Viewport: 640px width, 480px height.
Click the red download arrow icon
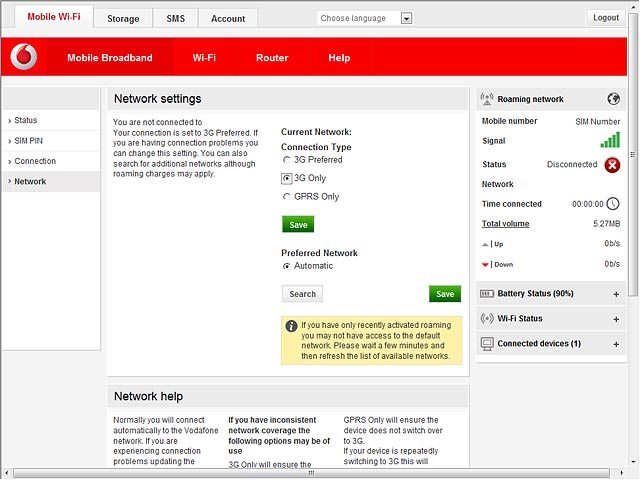click(x=485, y=265)
